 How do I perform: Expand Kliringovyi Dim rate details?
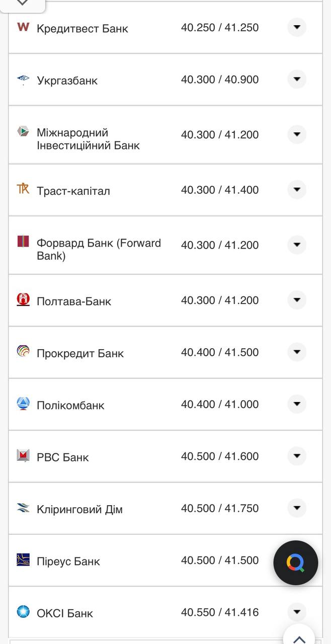point(297,508)
